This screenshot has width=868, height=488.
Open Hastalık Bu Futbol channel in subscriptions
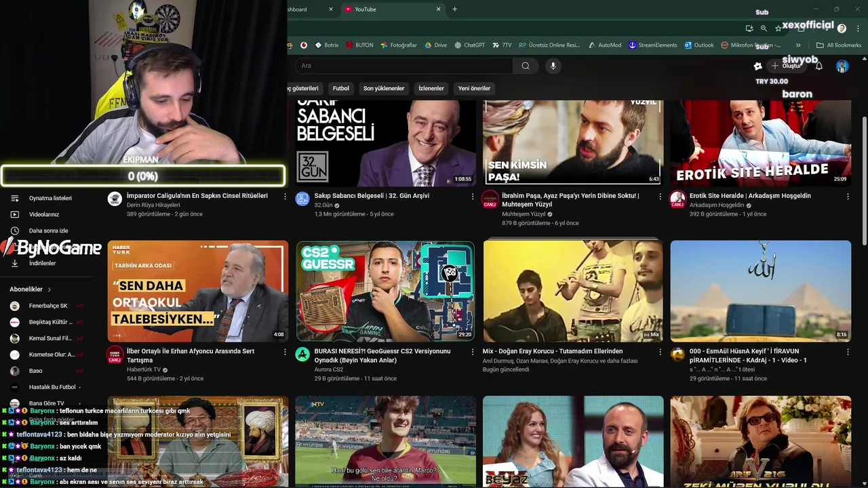[x=46, y=387]
